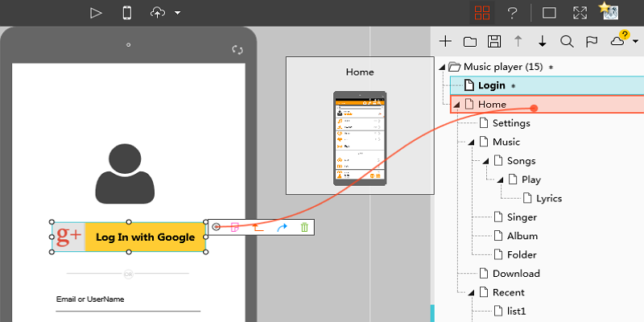Move page down with down arrow
This screenshot has width=644, height=322.
tap(543, 41)
